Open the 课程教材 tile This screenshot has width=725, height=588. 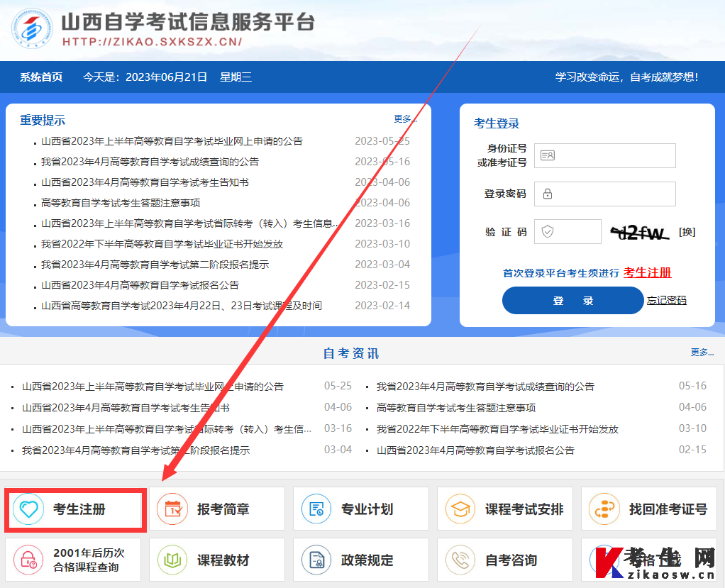click(217, 560)
